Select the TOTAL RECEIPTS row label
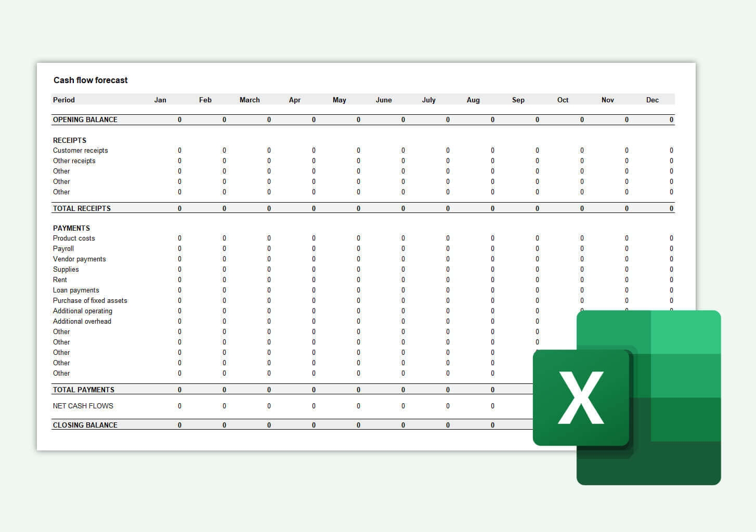Screen dimensions: 756x532 click(81, 208)
